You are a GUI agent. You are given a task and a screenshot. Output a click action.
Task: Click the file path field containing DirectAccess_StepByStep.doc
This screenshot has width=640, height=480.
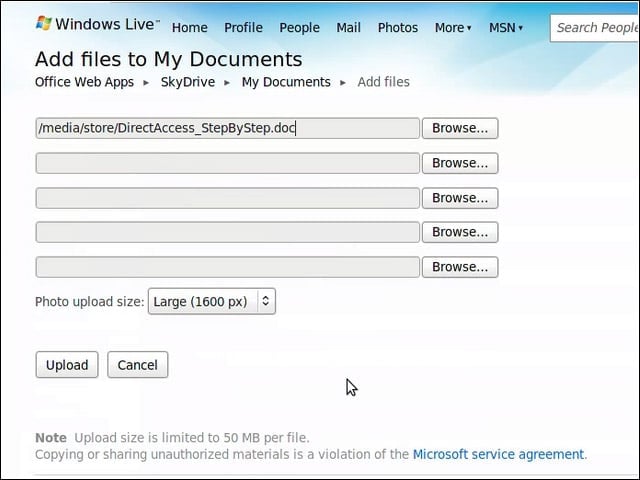click(x=227, y=128)
